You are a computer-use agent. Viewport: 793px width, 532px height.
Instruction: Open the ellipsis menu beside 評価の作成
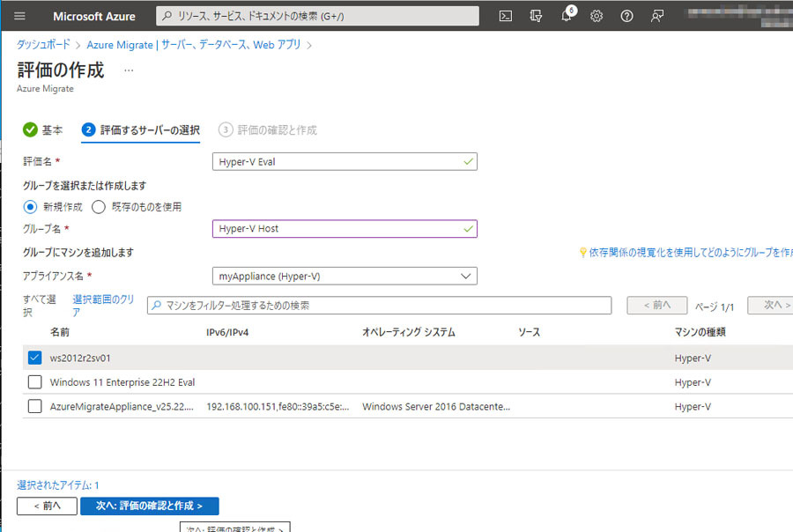(129, 70)
